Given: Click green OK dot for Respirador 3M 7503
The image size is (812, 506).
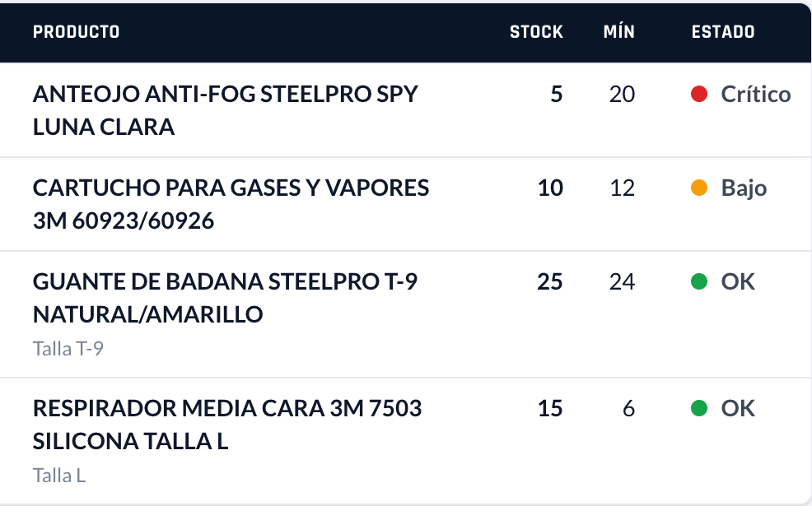Looking at the screenshot, I should [699, 408].
